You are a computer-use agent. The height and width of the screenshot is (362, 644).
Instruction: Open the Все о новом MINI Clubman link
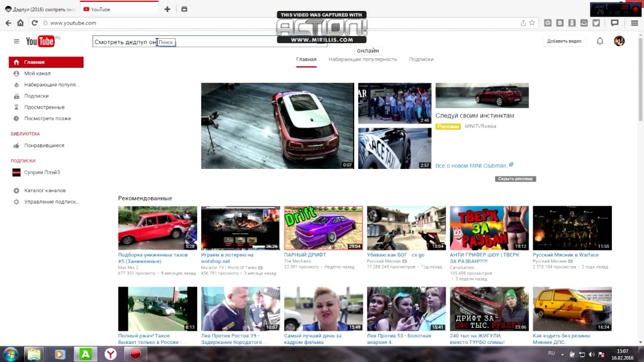pyautogui.click(x=474, y=165)
